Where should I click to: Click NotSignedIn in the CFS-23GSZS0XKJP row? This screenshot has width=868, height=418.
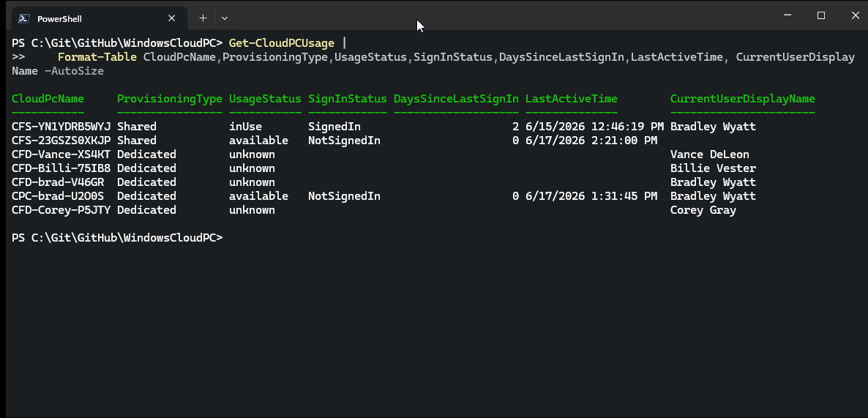point(344,141)
